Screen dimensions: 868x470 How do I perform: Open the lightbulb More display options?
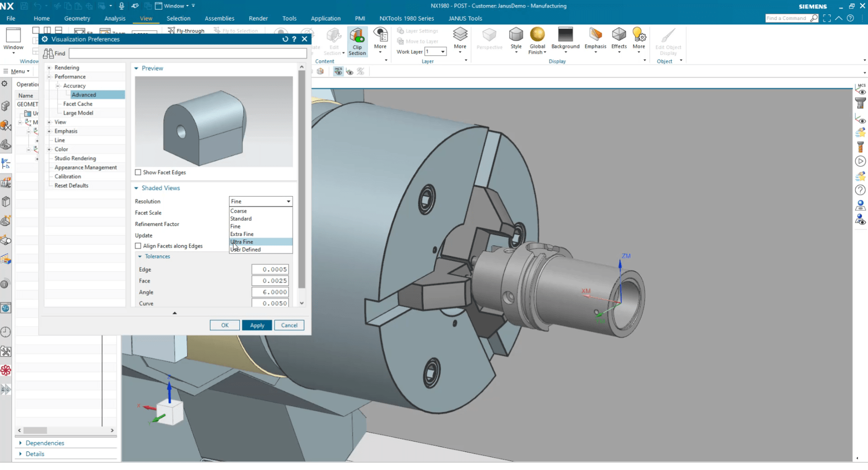pos(639,40)
